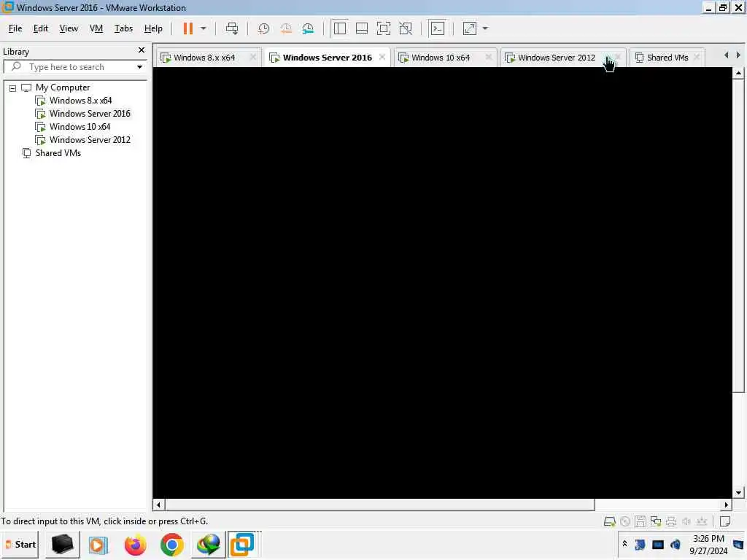Suspend the VM with the orange pause button

188,28
